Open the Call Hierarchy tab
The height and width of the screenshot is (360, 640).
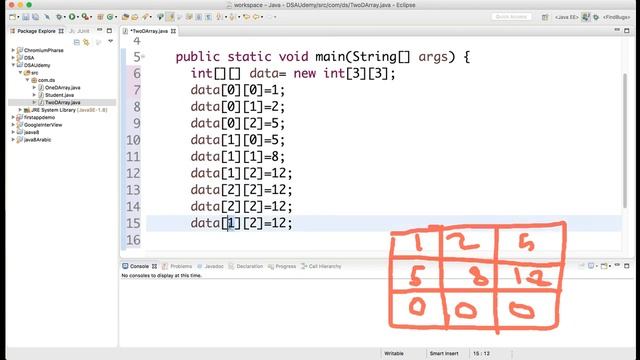tap(321, 266)
